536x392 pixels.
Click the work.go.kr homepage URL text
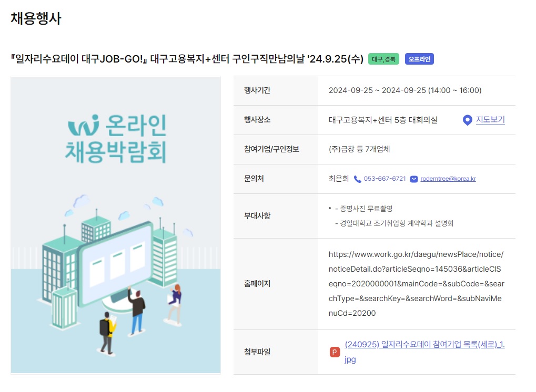coord(416,284)
